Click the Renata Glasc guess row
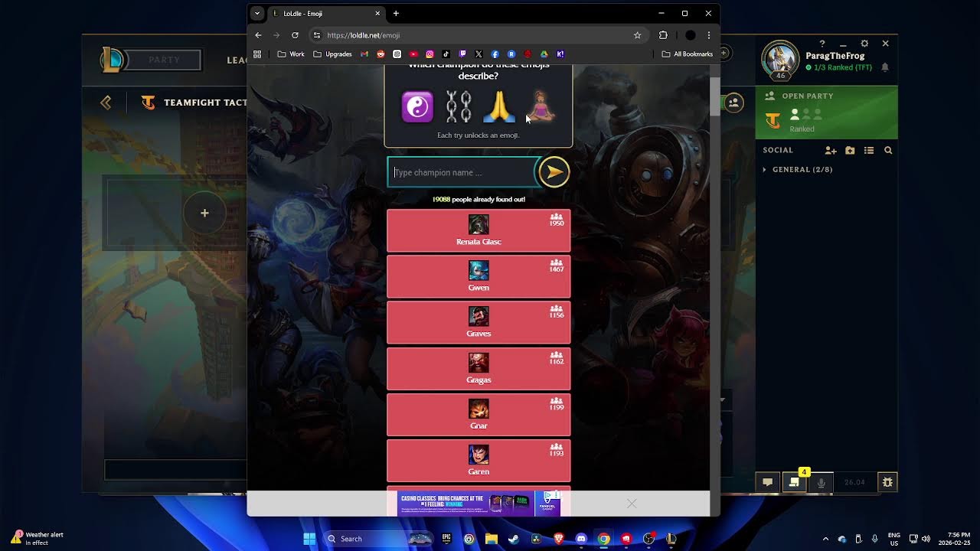The width and height of the screenshot is (980, 551). coord(479,230)
